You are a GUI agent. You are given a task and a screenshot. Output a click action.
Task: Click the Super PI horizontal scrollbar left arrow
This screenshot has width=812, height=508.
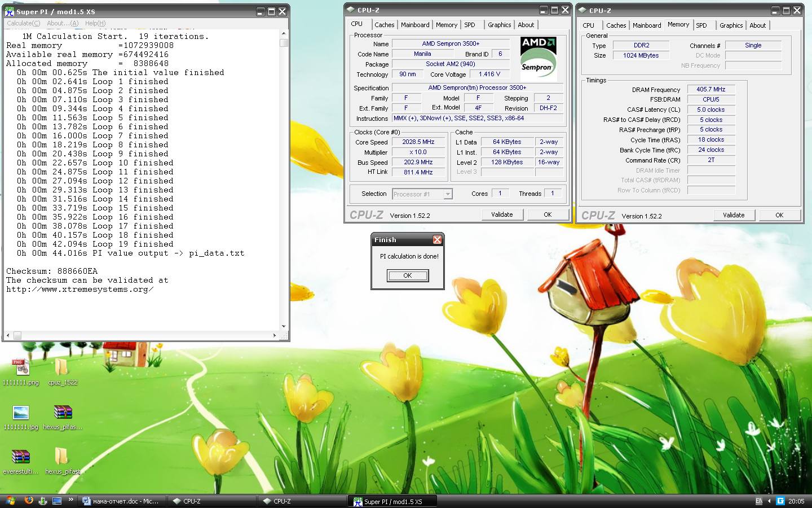click(x=8, y=335)
